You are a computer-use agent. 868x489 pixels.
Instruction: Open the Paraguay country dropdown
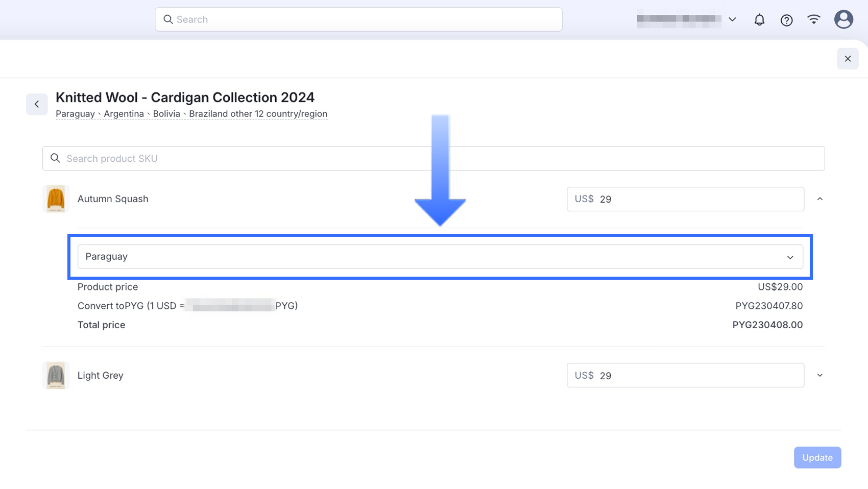pyautogui.click(x=440, y=257)
